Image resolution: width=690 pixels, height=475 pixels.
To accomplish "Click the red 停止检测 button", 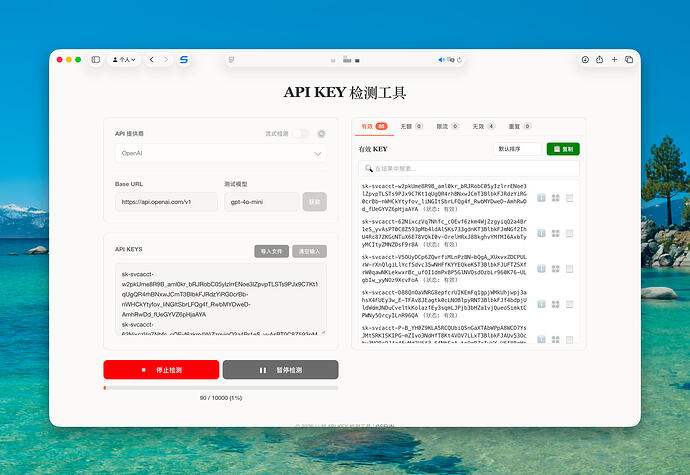I will click(161, 370).
